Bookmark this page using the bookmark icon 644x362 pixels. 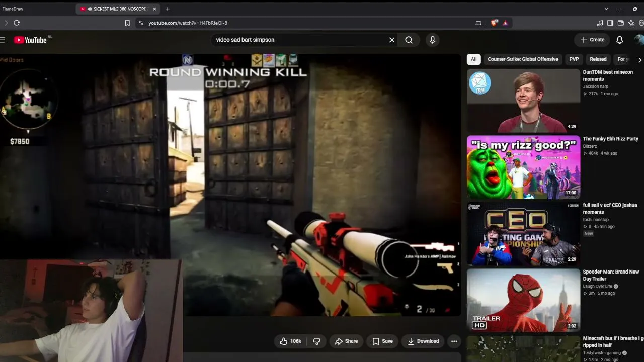click(x=127, y=23)
